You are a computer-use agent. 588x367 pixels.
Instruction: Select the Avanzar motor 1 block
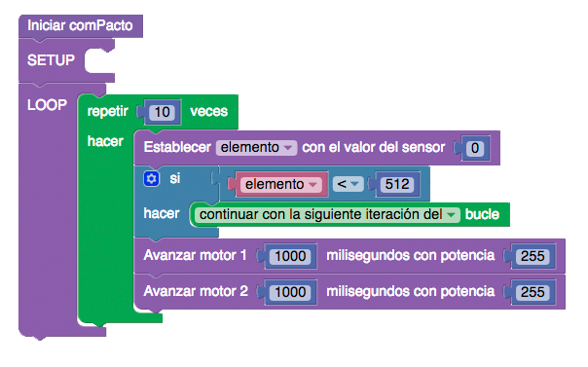point(195,256)
